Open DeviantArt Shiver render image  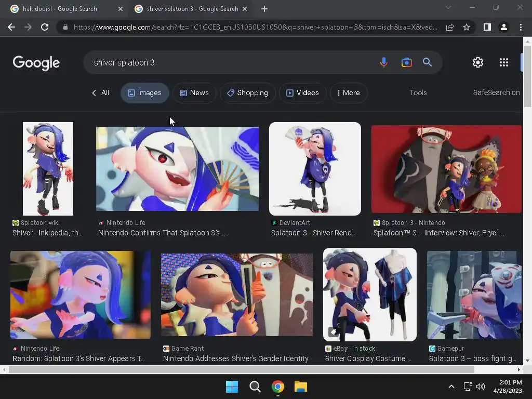tap(315, 169)
